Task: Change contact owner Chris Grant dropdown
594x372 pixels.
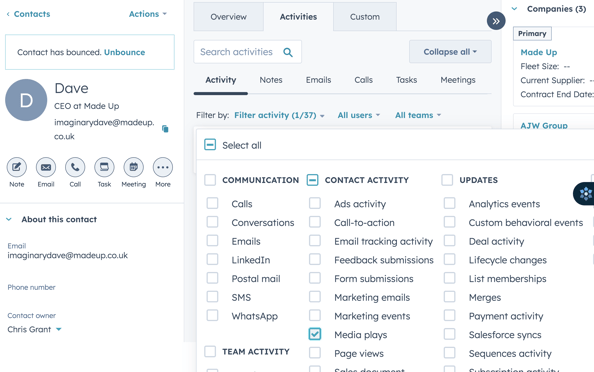Action: click(x=34, y=330)
